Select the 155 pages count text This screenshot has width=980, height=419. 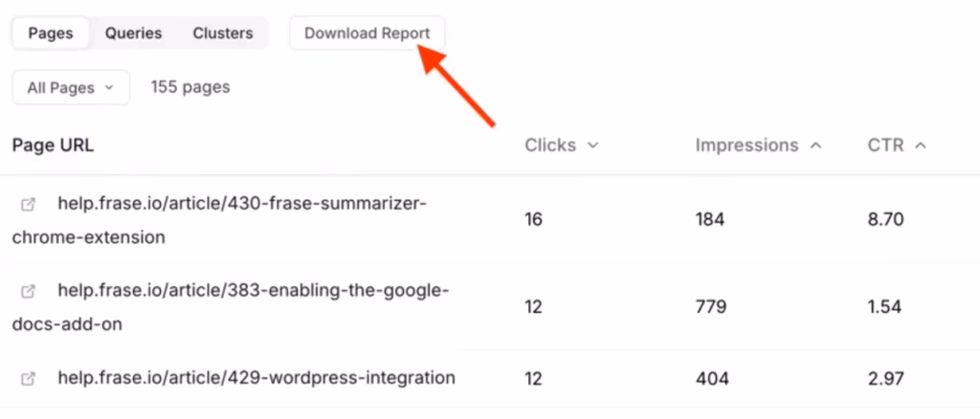point(190,87)
